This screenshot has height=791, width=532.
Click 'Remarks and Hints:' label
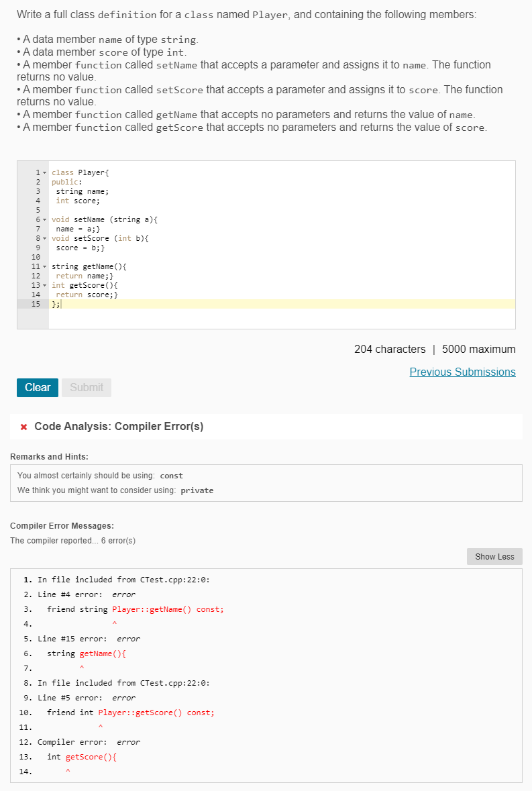point(49,456)
